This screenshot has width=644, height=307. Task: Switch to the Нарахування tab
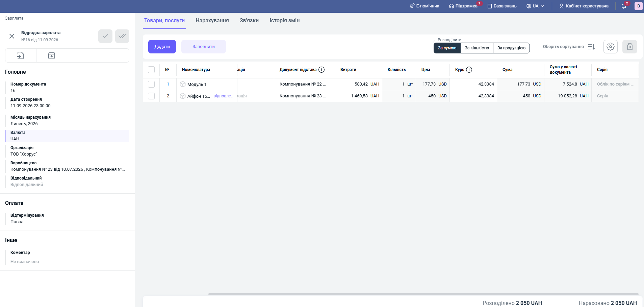pos(212,21)
